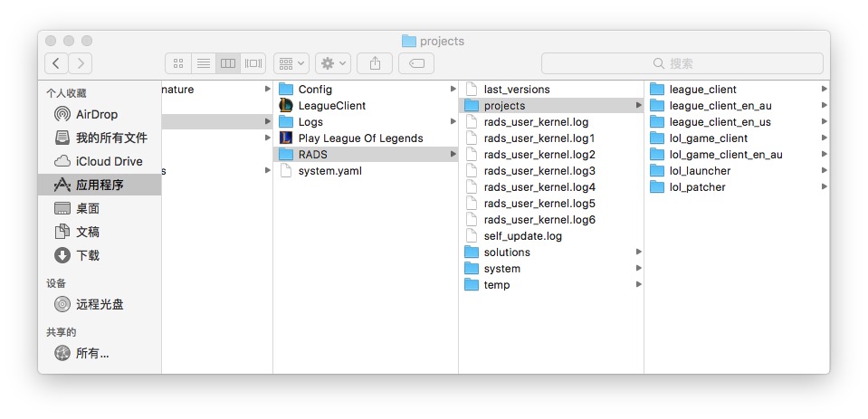The height and width of the screenshot is (419, 868).
Task: Open 下载 in the sidebar
Action: click(x=100, y=256)
